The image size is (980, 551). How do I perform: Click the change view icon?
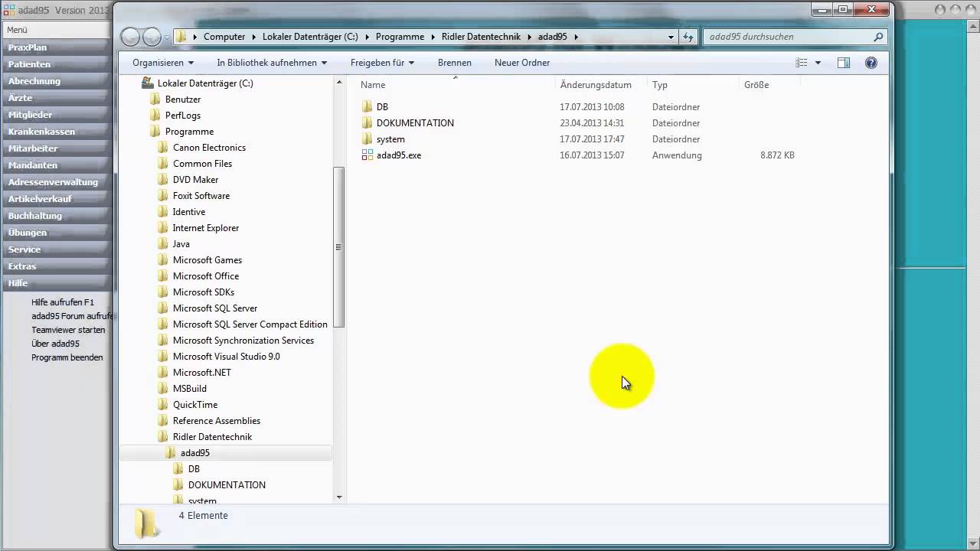801,63
